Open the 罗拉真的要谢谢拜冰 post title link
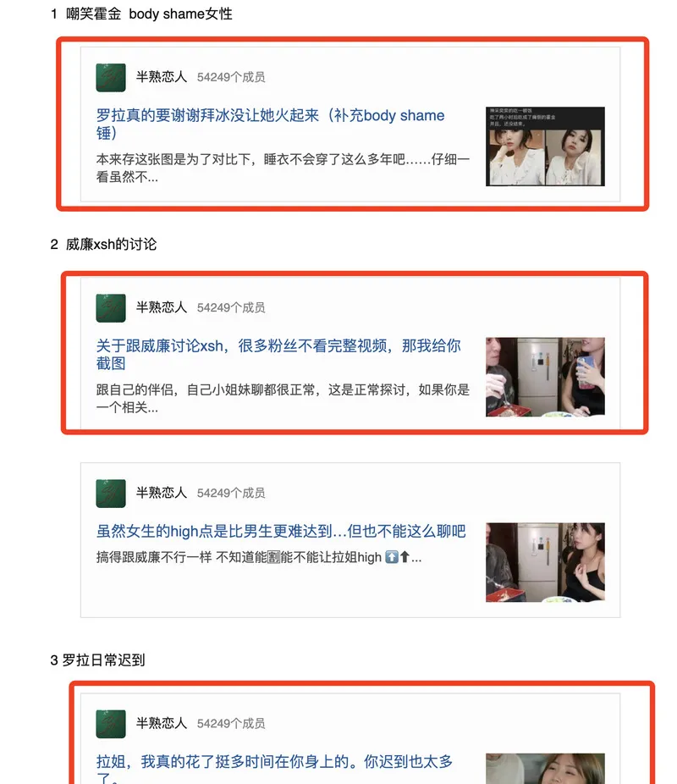Screen dimensions: 677x784 (x=270, y=124)
